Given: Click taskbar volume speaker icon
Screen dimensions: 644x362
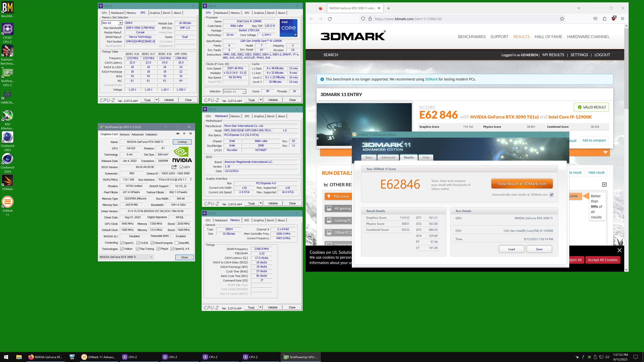Looking at the screenshot, I should click(607, 357).
